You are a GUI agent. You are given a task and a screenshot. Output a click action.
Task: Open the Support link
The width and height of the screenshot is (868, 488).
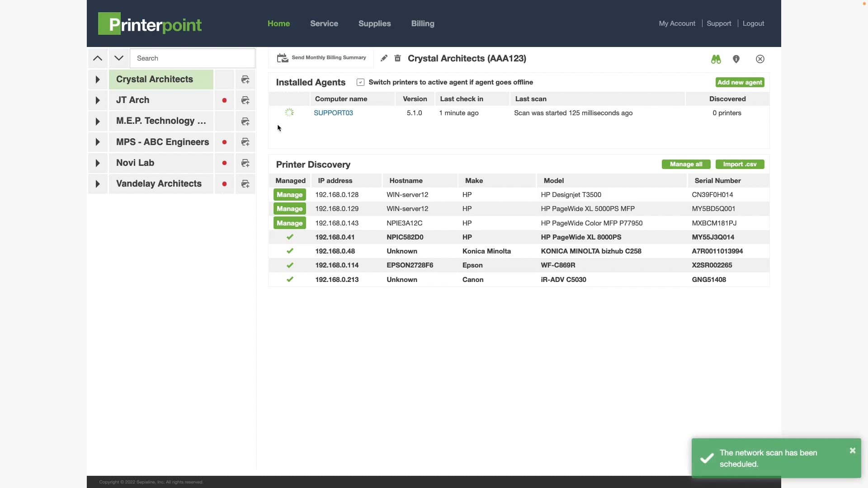[x=719, y=23]
